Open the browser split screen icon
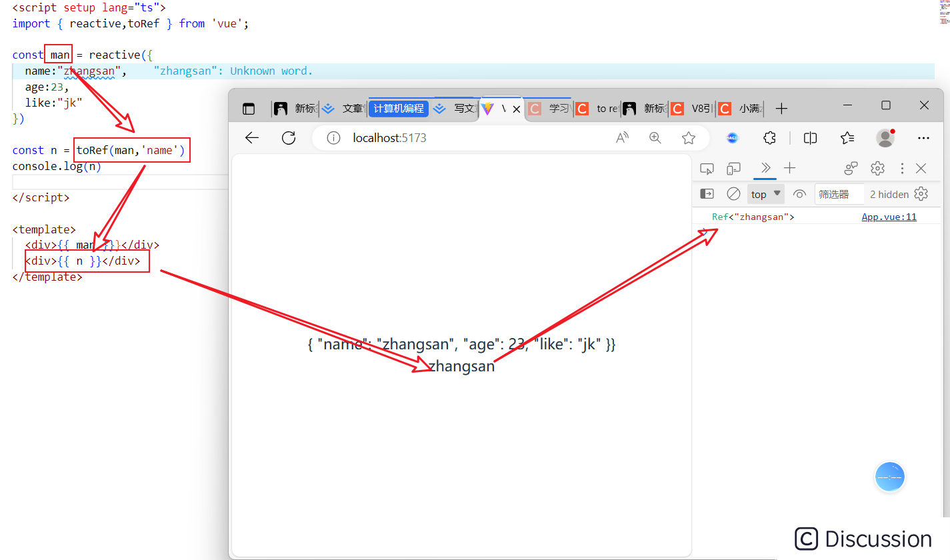Viewport: 950px width, 560px height. click(810, 137)
